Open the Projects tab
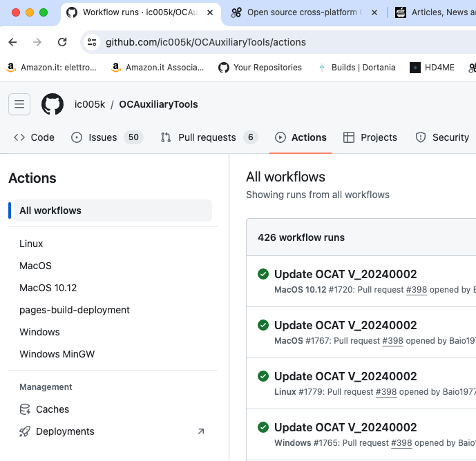Screen dimensions: 476x461 click(x=370, y=137)
